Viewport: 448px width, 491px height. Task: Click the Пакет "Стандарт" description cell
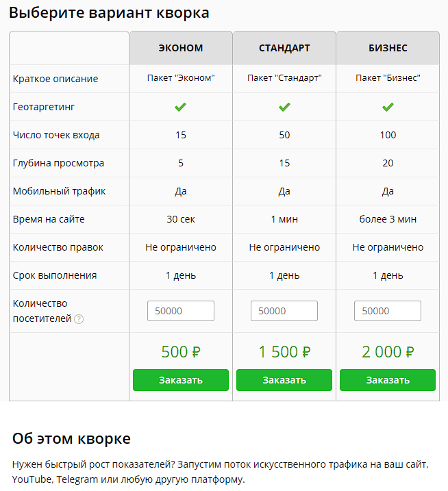pos(284,79)
